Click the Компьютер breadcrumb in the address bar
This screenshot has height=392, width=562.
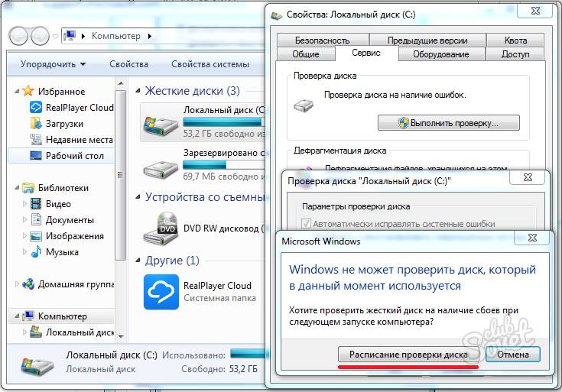pyautogui.click(x=115, y=36)
